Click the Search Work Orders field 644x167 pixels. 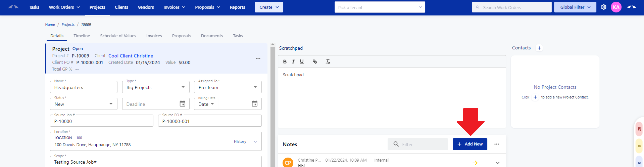click(511, 7)
